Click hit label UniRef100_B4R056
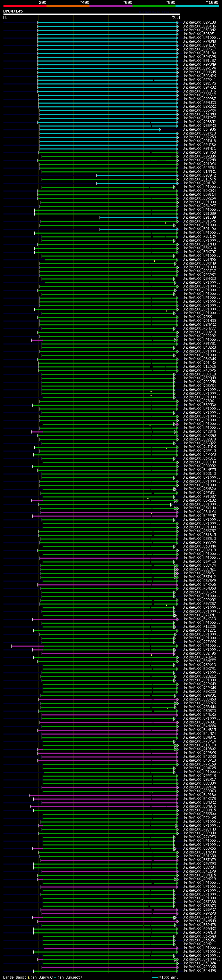The image size is (222, 980). point(199,584)
